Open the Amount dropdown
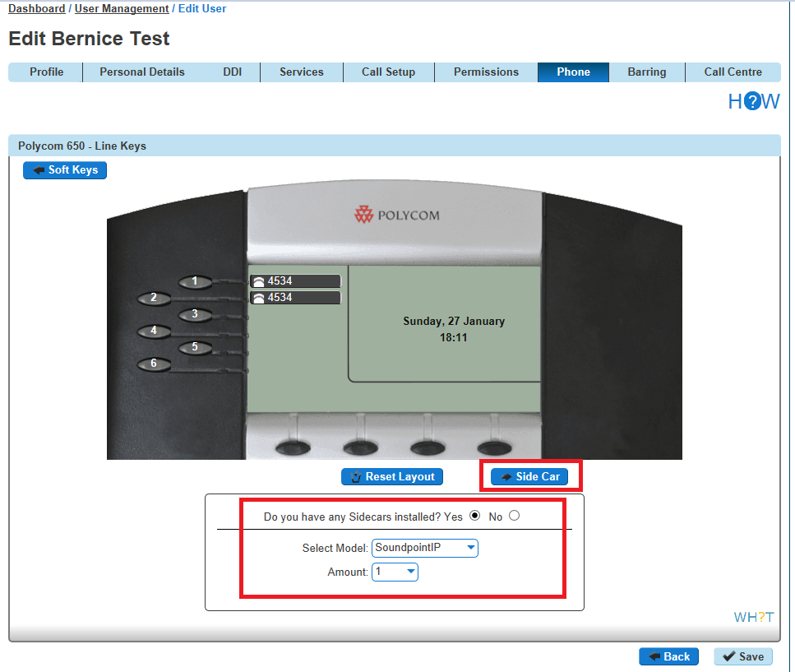Screen dimensions: 795x672 pyautogui.click(x=395, y=572)
